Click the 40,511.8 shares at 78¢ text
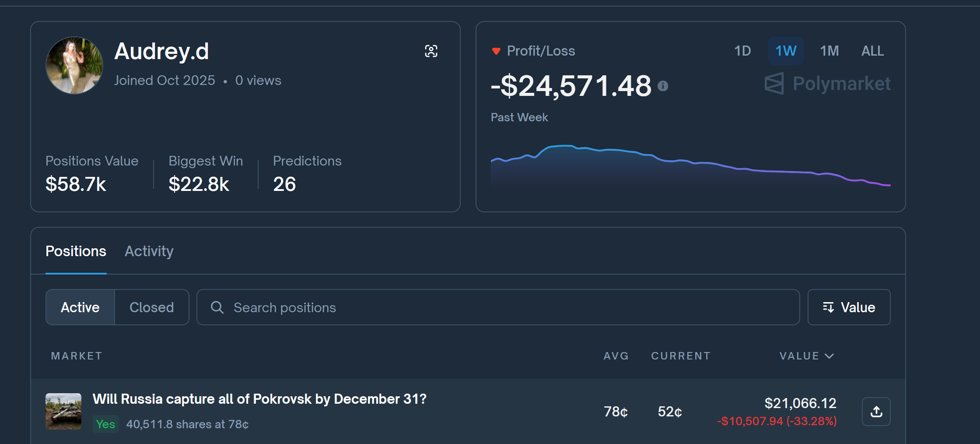The width and height of the screenshot is (980, 444). (187, 424)
